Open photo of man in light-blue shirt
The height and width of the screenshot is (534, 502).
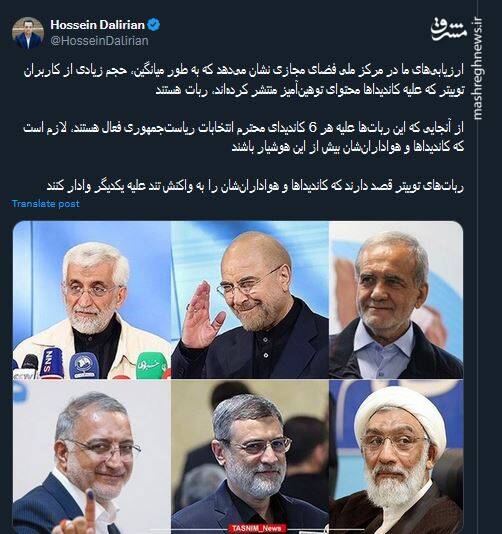click(396, 300)
